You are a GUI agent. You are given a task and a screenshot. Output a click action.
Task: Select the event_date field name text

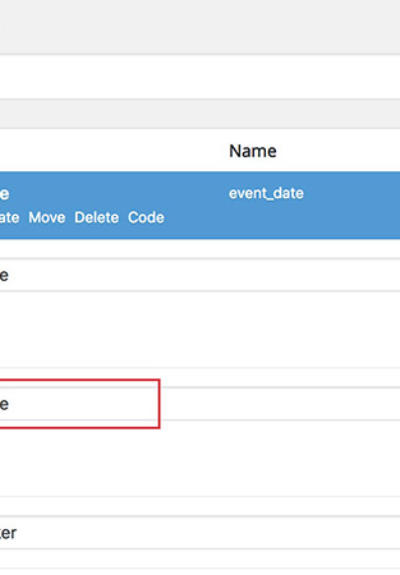(x=266, y=193)
